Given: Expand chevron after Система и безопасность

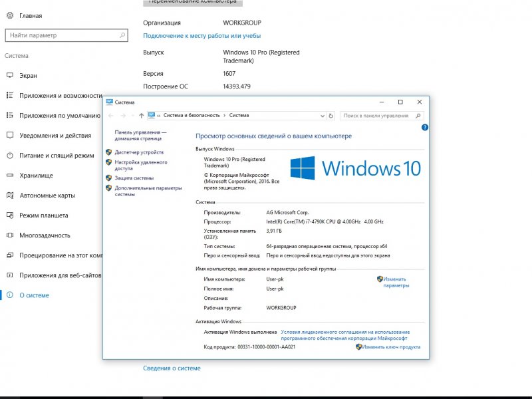Looking at the screenshot, I should 224,115.
